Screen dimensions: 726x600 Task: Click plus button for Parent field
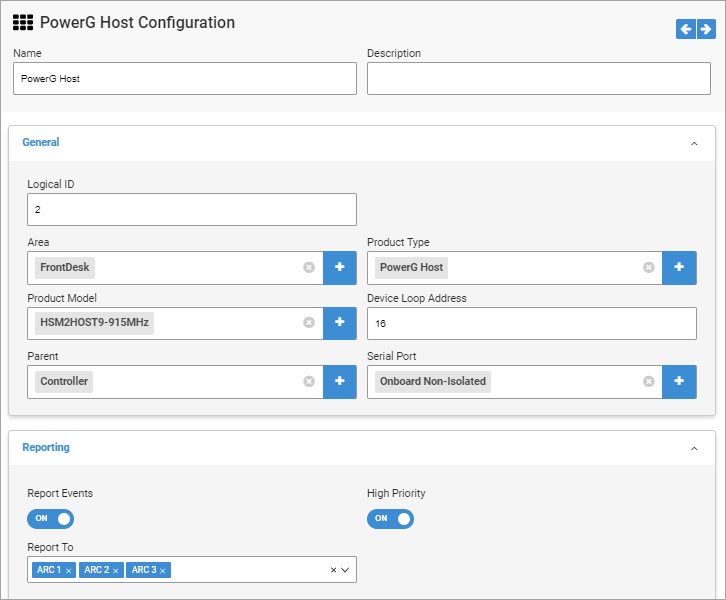340,381
